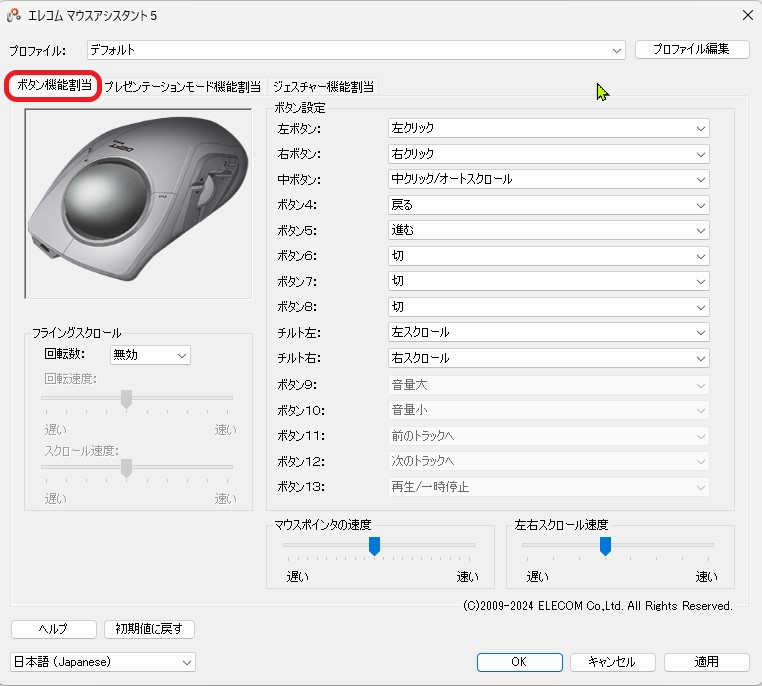762x686 pixels.
Task: Click the disabled ボタン12 dropdown 次のトラックへ
Action: coord(549,461)
